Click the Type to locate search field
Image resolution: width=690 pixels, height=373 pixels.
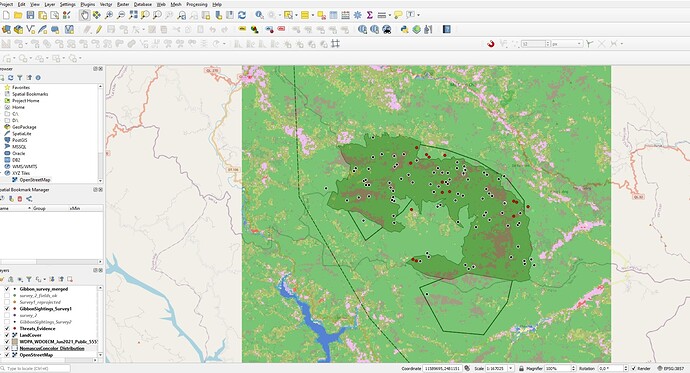[x=36, y=368]
